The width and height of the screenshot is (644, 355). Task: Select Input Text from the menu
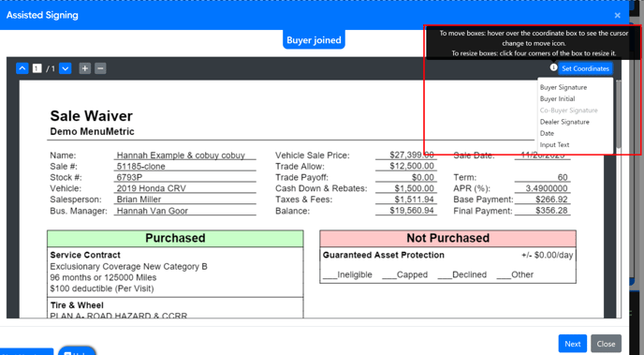(x=554, y=145)
